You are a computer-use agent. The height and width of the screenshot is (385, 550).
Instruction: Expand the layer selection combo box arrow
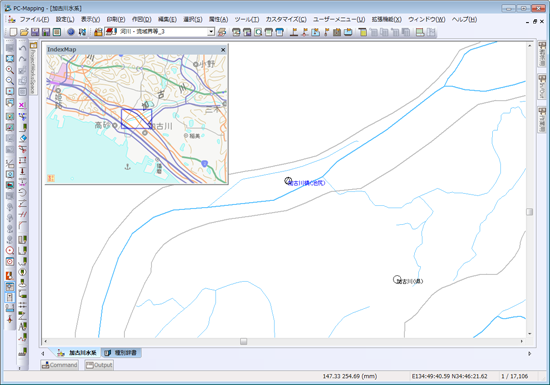[x=211, y=32]
